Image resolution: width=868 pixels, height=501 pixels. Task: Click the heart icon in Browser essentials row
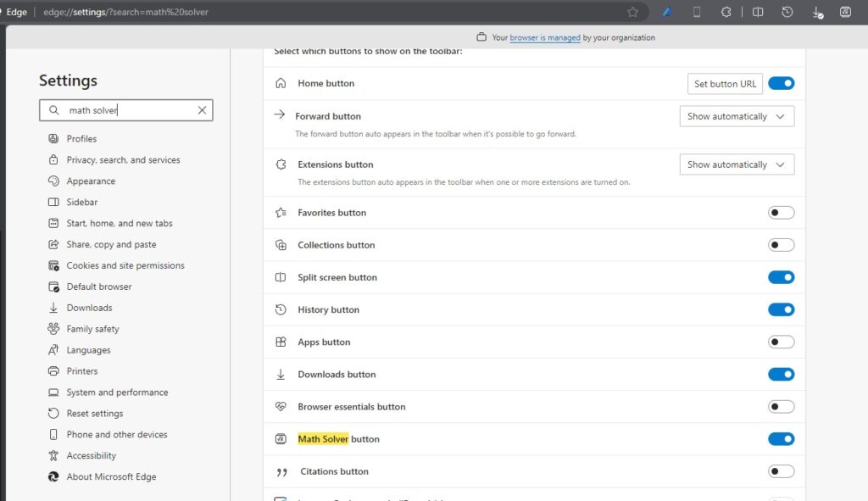tap(281, 406)
